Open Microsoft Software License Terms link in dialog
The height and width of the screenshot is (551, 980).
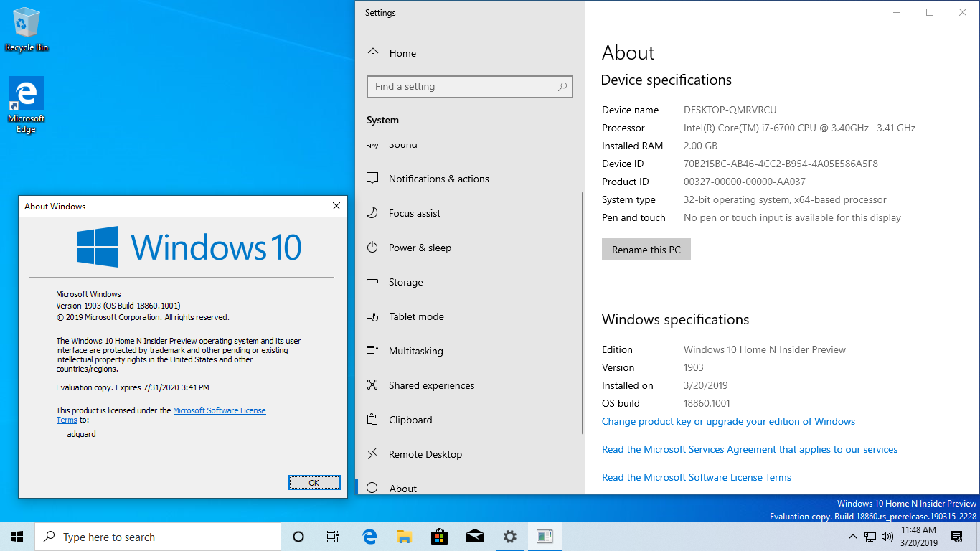(x=220, y=410)
